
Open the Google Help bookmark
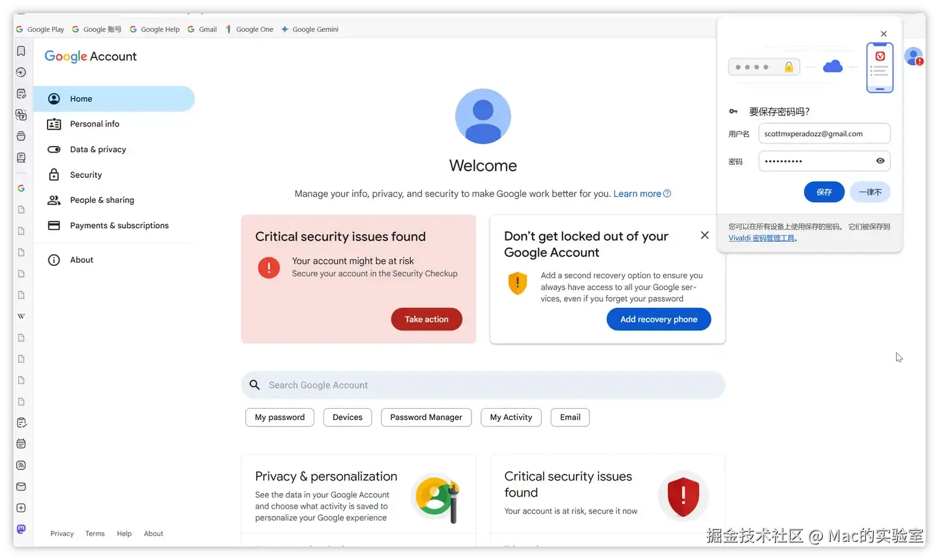click(x=155, y=29)
